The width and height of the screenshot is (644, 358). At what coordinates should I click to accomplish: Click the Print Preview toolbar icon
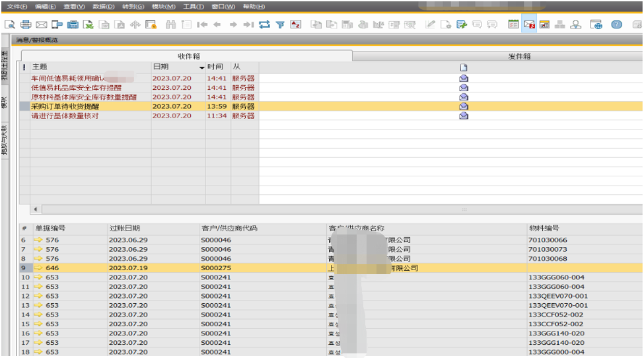10,24
